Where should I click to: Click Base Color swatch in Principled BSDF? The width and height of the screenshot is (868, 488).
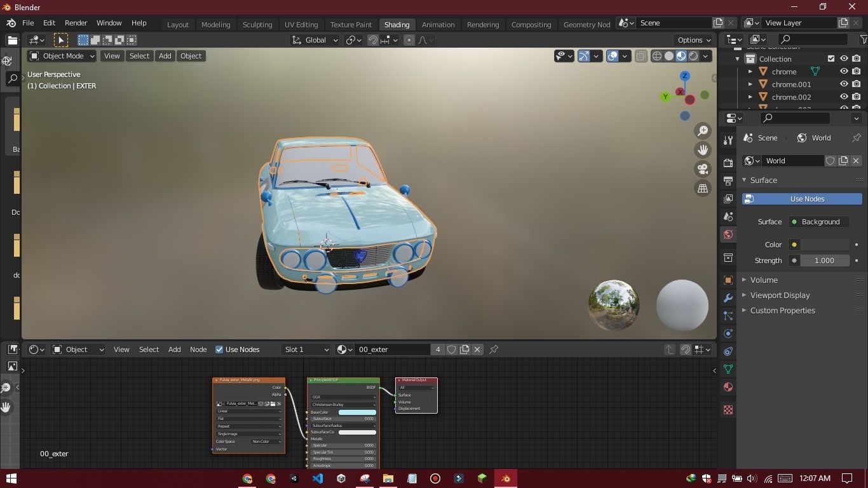(357, 412)
